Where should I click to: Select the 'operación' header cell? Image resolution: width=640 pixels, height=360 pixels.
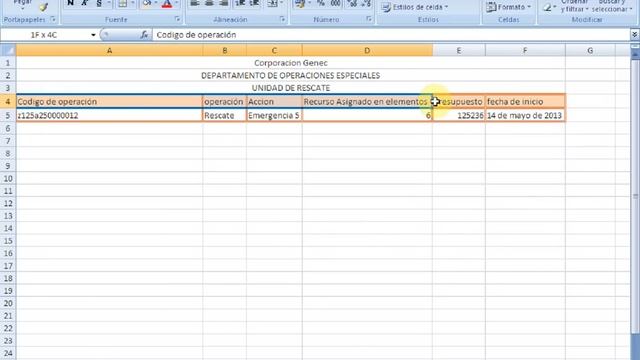pyautogui.click(x=224, y=101)
